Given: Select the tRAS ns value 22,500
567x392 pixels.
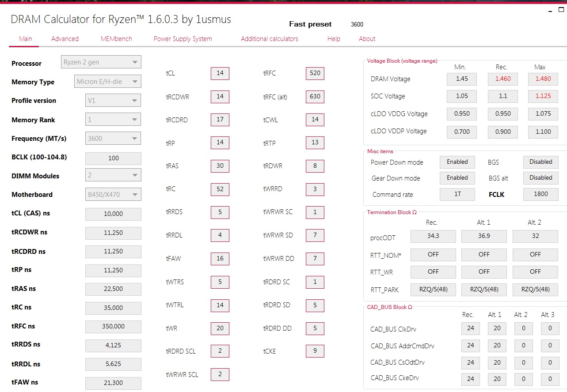Looking at the screenshot, I should tap(113, 289).
